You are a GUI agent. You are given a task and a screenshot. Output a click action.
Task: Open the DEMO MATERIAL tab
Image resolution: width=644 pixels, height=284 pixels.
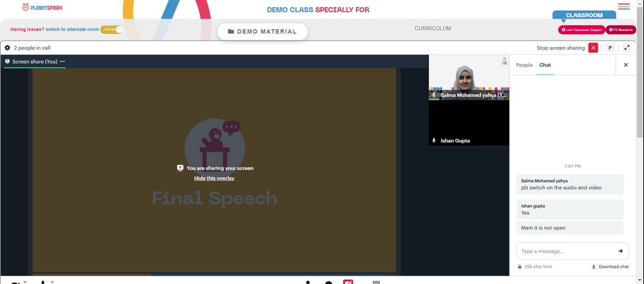tap(263, 32)
